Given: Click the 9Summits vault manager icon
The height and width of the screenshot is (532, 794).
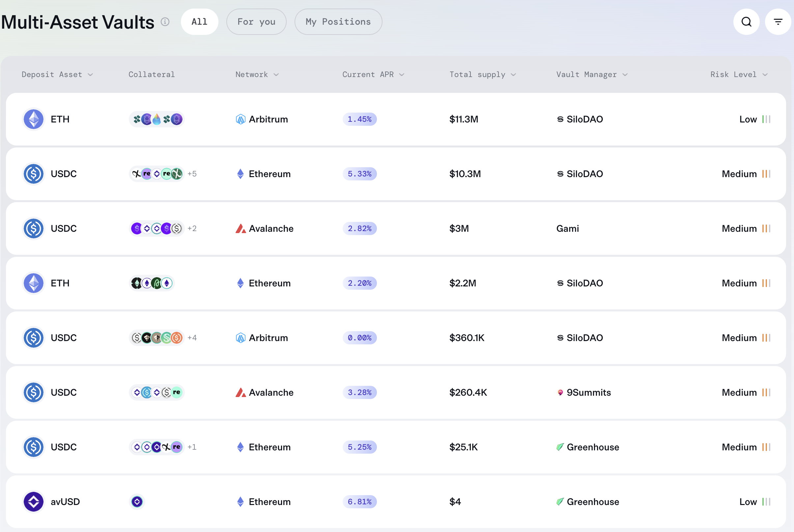Looking at the screenshot, I should [x=561, y=392].
